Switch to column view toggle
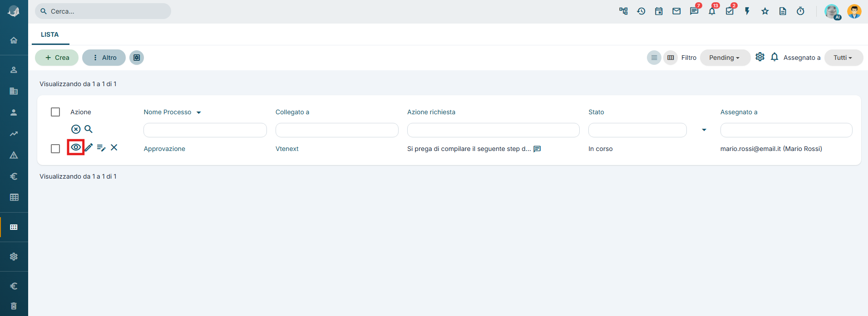 pyautogui.click(x=671, y=58)
